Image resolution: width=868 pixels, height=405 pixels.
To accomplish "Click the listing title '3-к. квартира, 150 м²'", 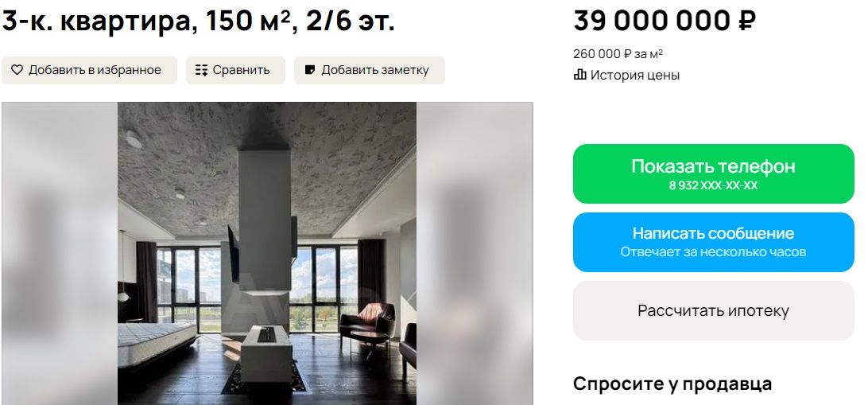I will pyautogui.click(x=198, y=21).
